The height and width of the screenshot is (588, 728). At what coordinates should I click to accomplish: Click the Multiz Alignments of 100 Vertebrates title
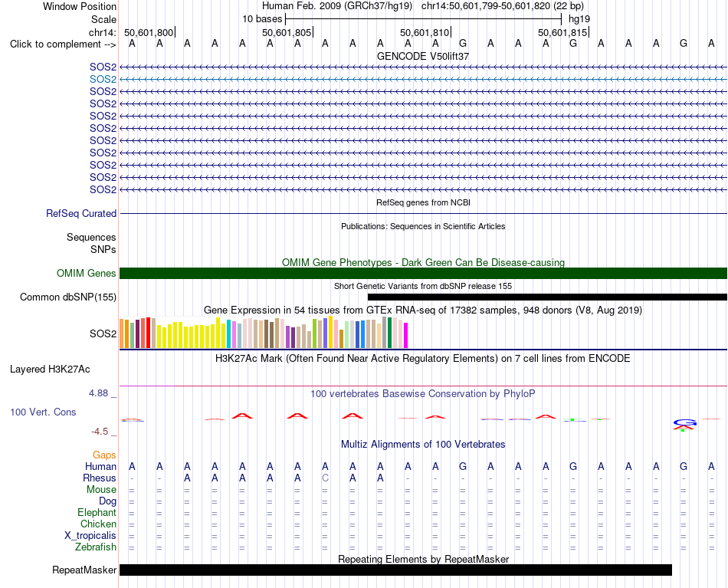pyautogui.click(x=423, y=444)
